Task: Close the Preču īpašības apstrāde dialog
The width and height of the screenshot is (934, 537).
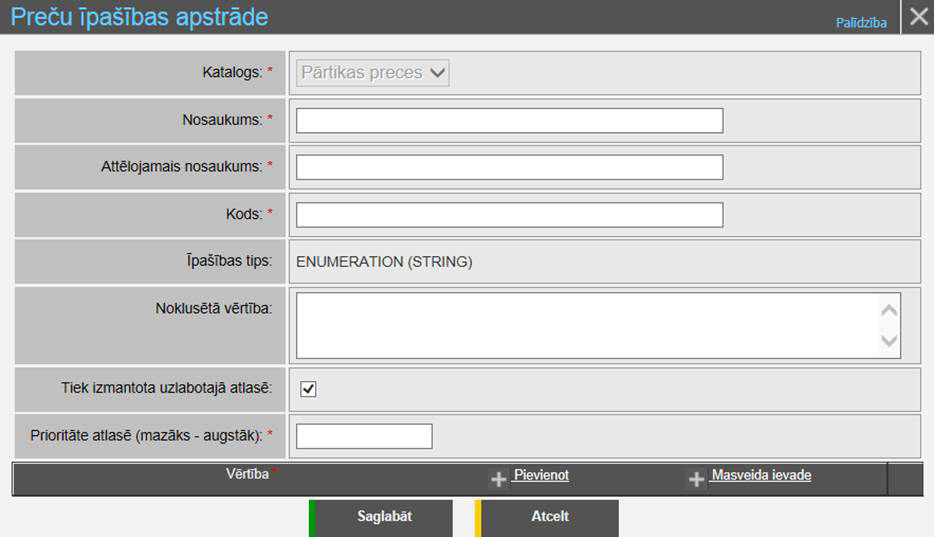Action: point(918,17)
